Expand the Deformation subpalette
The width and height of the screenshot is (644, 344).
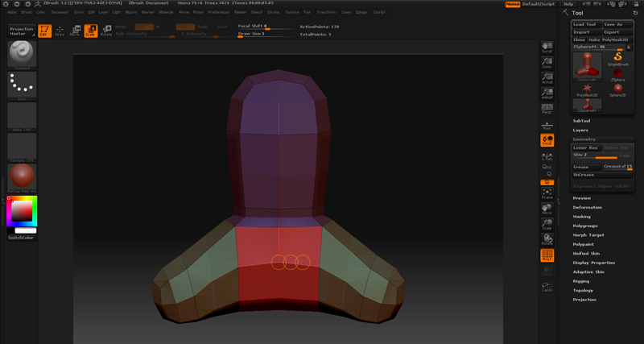pos(587,207)
